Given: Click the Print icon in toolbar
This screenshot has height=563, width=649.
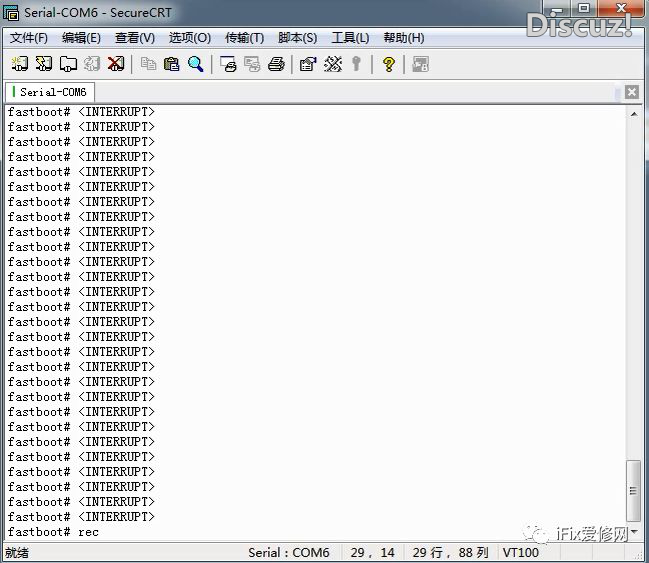Looking at the screenshot, I should [x=276, y=64].
